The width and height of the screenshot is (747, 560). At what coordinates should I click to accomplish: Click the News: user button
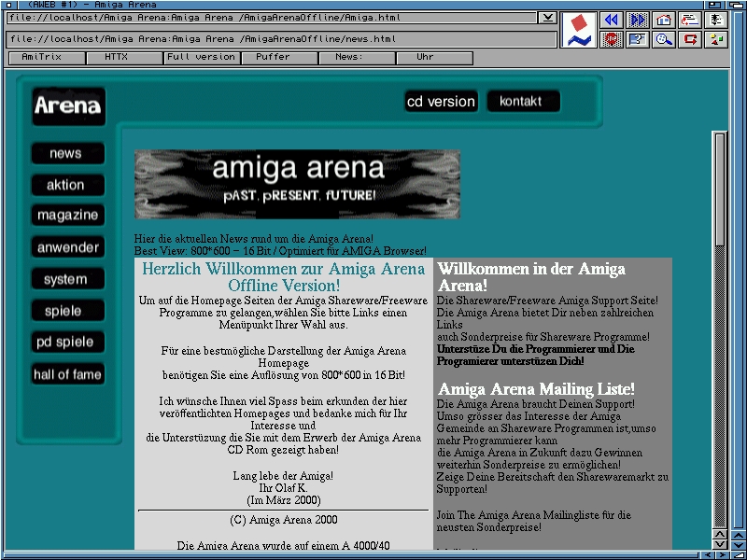coord(358,58)
